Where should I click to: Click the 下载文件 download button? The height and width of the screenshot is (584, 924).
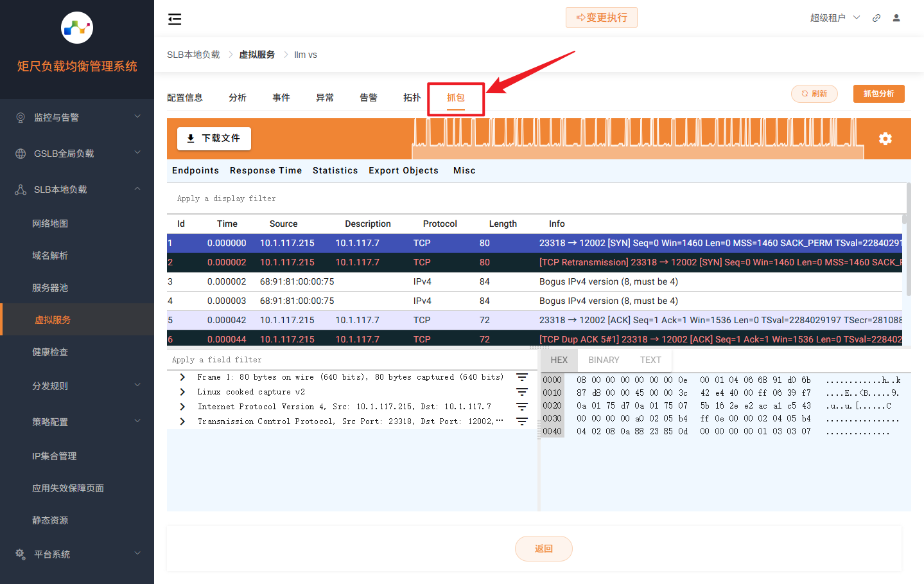(214, 139)
